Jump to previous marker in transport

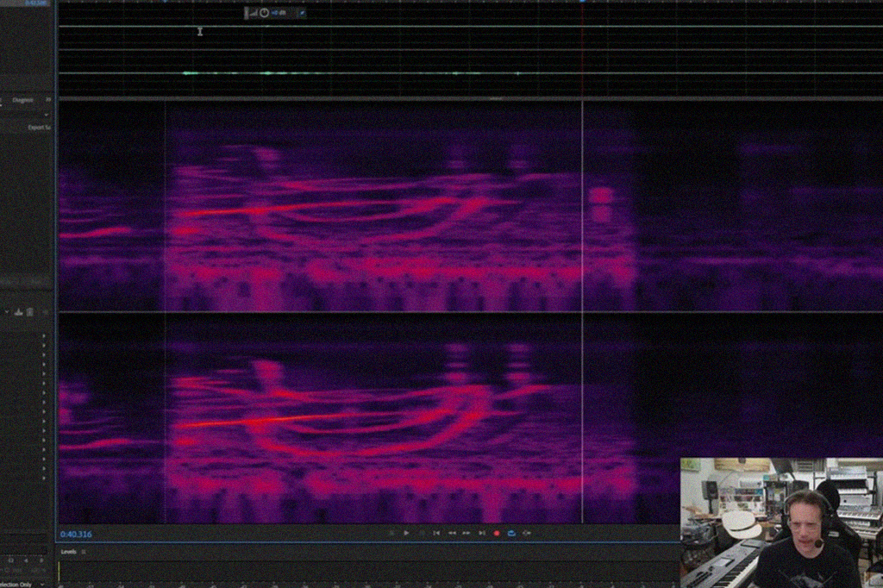pos(436,534)
